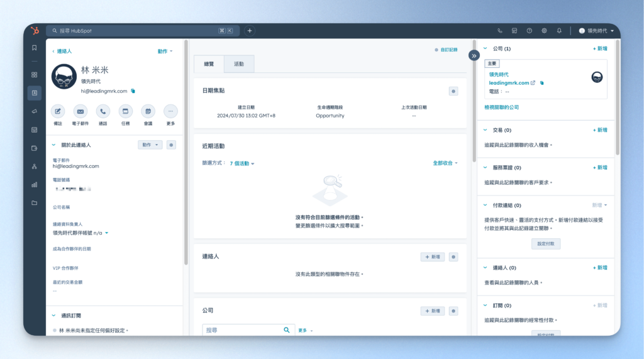Open the automation icon in sidebar

35,167
